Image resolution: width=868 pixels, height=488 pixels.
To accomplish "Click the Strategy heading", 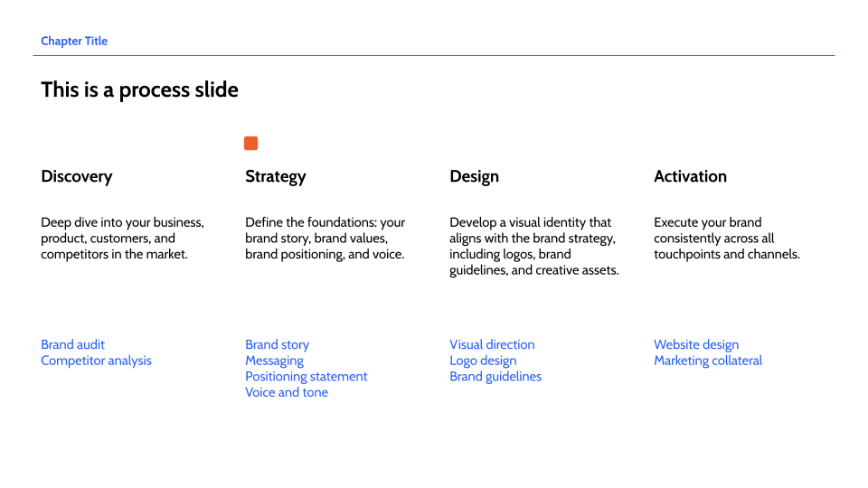I will click(x=275, y=176).
